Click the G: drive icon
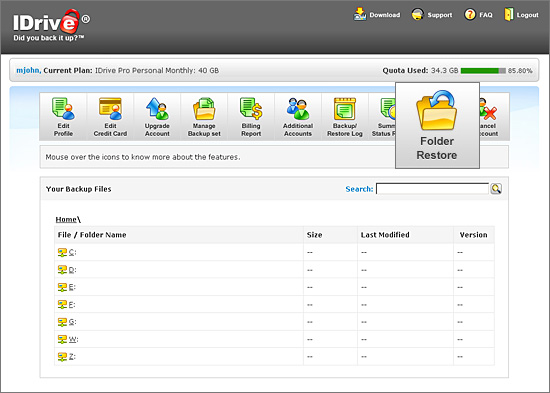This screenshot has height=393, width=550. point(62,322)
